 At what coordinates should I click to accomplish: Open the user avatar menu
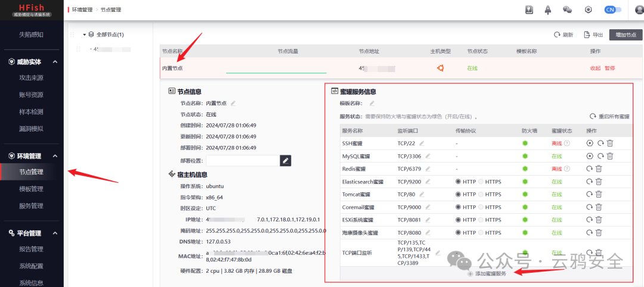click(639, 10)
